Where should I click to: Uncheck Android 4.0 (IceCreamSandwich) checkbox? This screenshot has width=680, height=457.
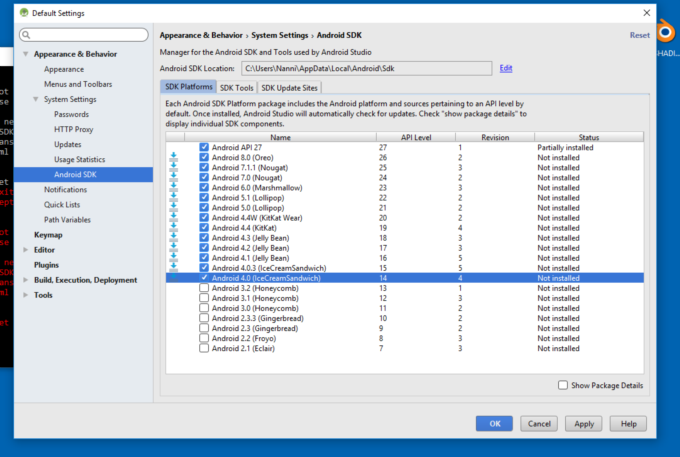[x=204, y=277]
